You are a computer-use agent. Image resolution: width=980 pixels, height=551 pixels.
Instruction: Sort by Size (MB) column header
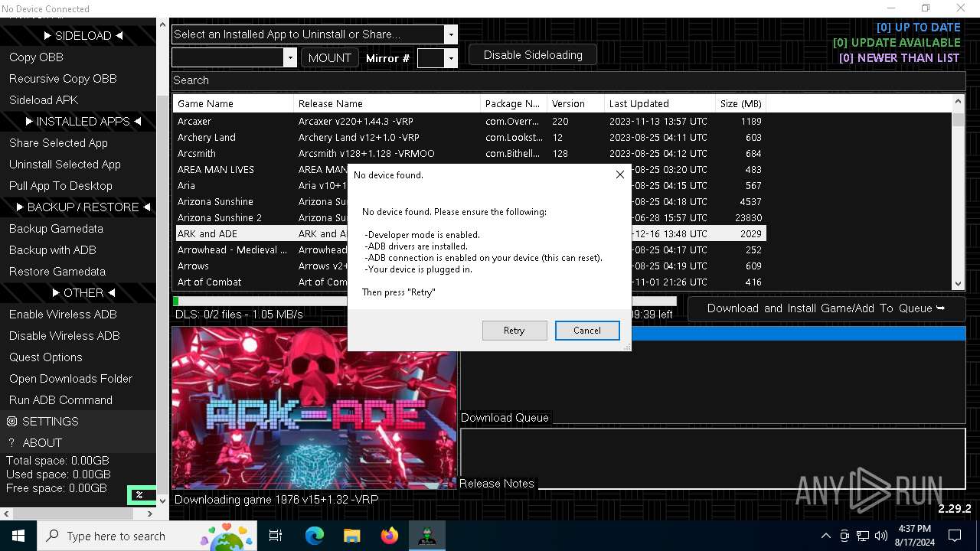click(x=740, y=103)
